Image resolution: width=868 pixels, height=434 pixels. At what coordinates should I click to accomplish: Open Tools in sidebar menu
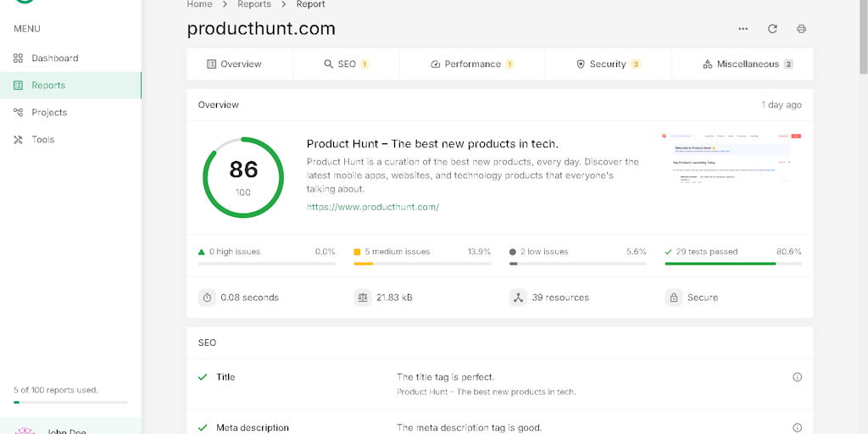pyautogui.click(x=42, y=140)
